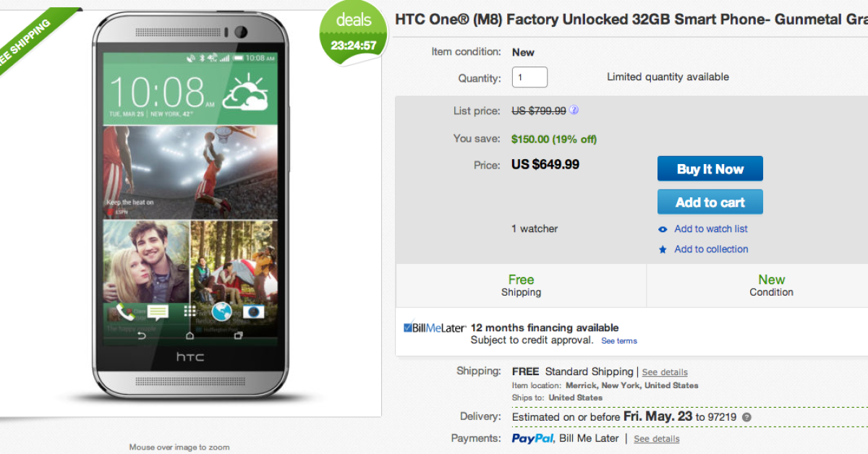Click the star icon beside collection

coord(663,249)
